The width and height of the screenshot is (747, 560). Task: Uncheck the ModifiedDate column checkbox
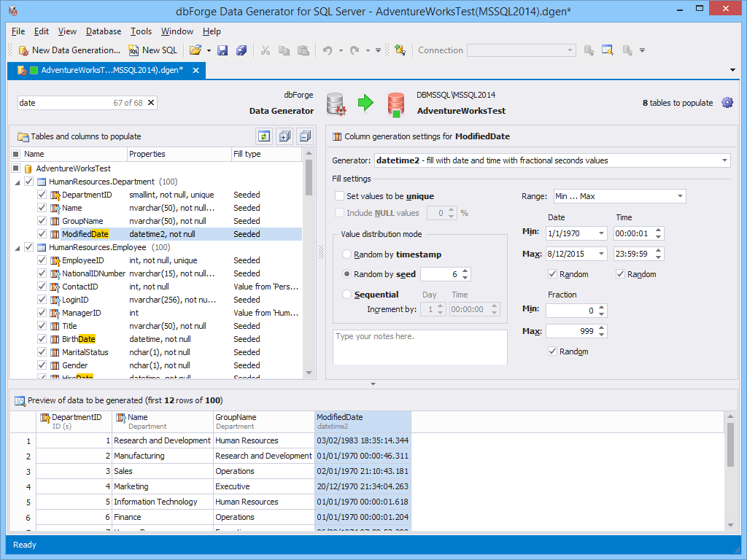[x=42, y=234]
